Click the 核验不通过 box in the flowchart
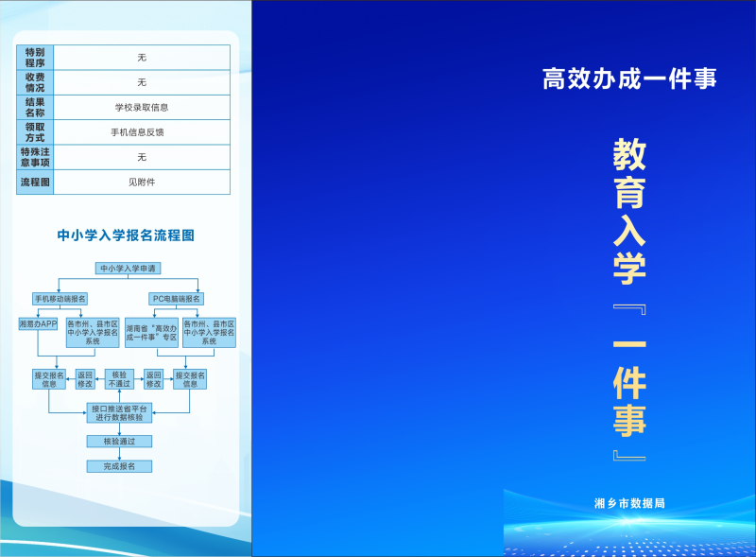This screenshot has height=557, width=756. [x=118, y=379]
